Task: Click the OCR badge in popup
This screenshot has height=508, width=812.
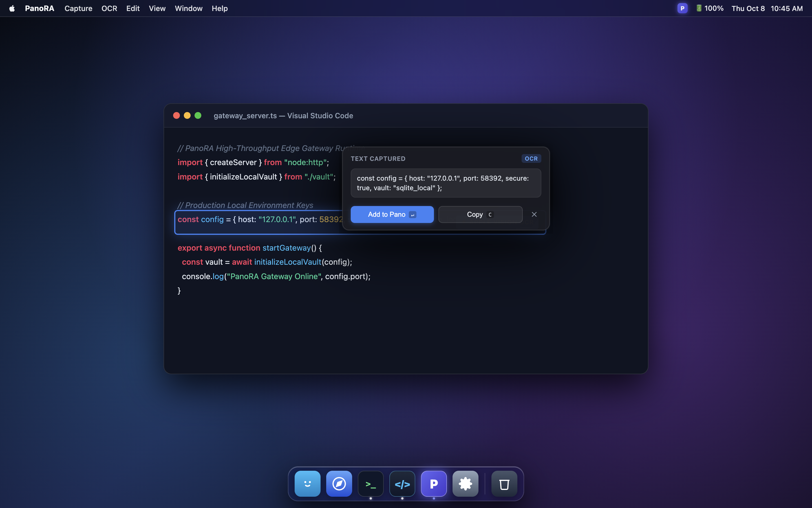Action: [531, 159]
